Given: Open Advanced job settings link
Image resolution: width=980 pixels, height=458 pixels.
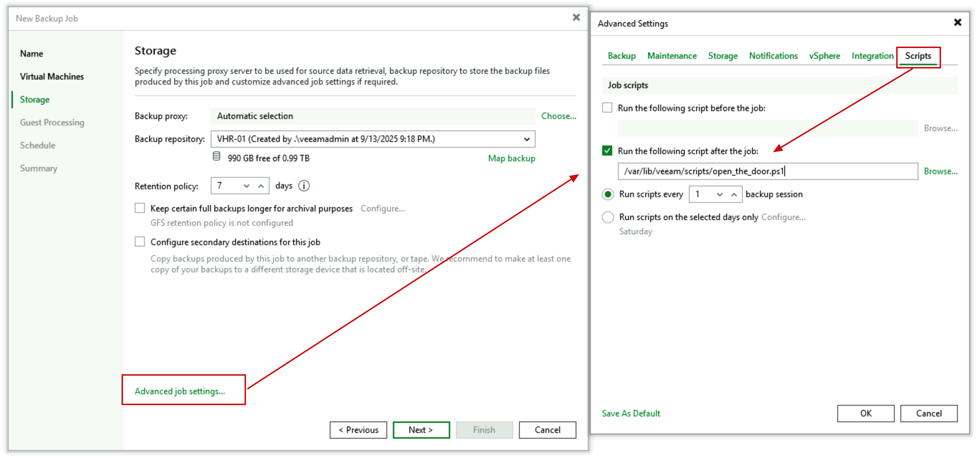Looking at the screenshot, I should click(x=180, y=391).
